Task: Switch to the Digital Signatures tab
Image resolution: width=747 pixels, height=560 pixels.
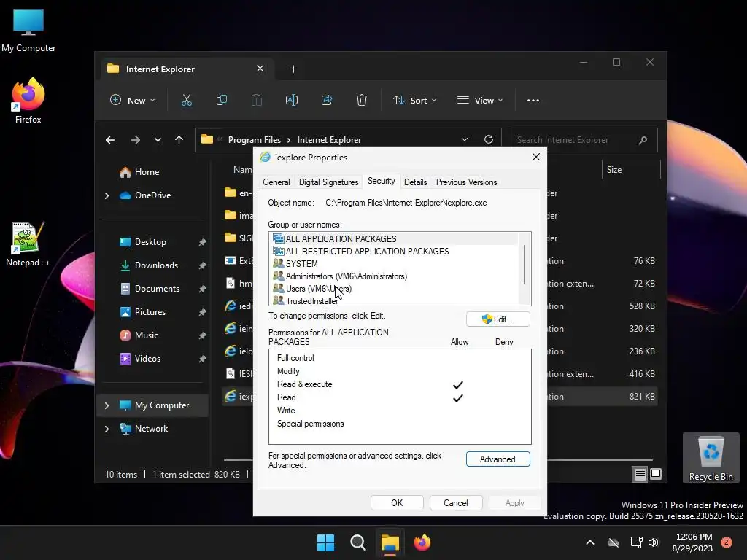Action: coord(329,182)
